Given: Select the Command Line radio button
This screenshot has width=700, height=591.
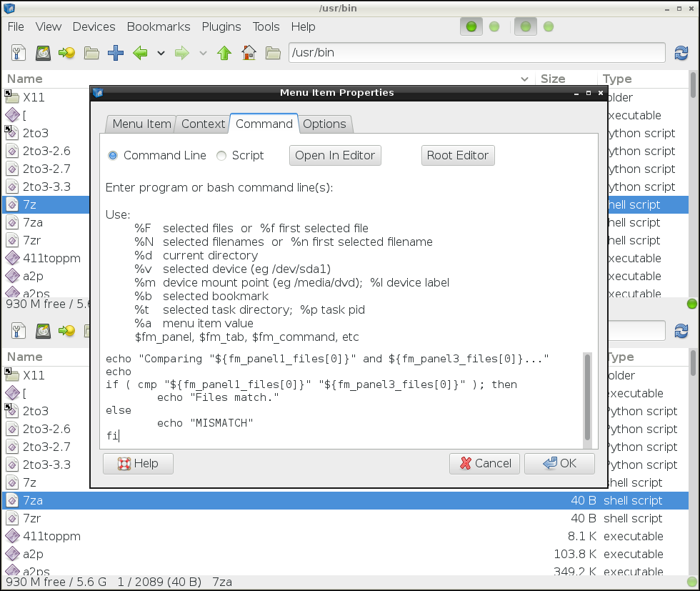Looking at the screenshot, I should pyautogui.click(x=113, y=156).
